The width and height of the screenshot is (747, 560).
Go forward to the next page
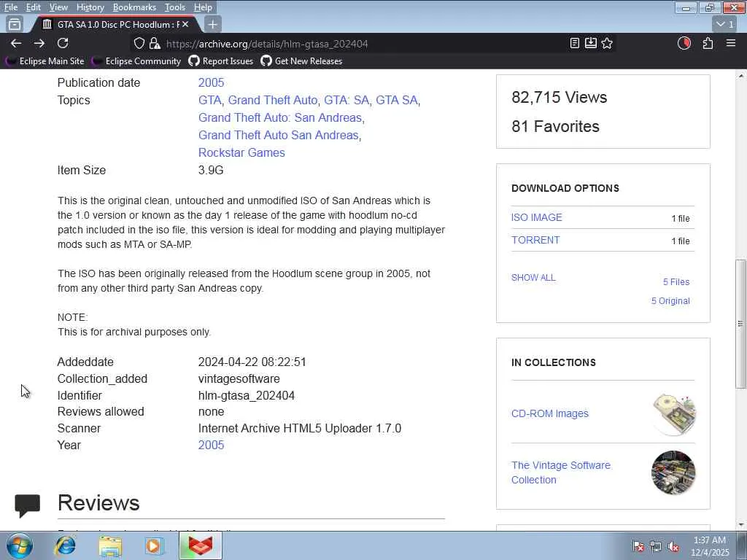(x=39, y=43)
